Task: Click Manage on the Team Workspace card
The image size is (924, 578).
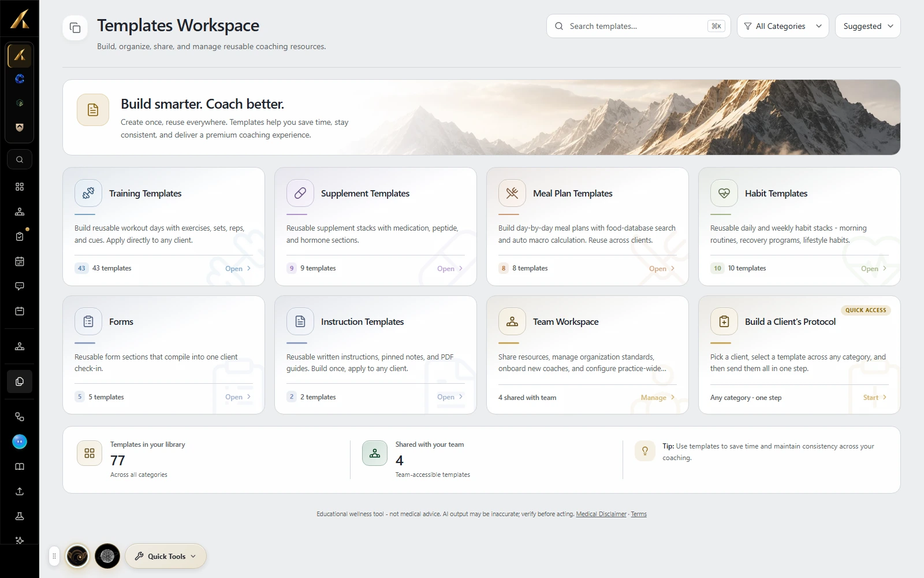Action: (x=658, y=398)
